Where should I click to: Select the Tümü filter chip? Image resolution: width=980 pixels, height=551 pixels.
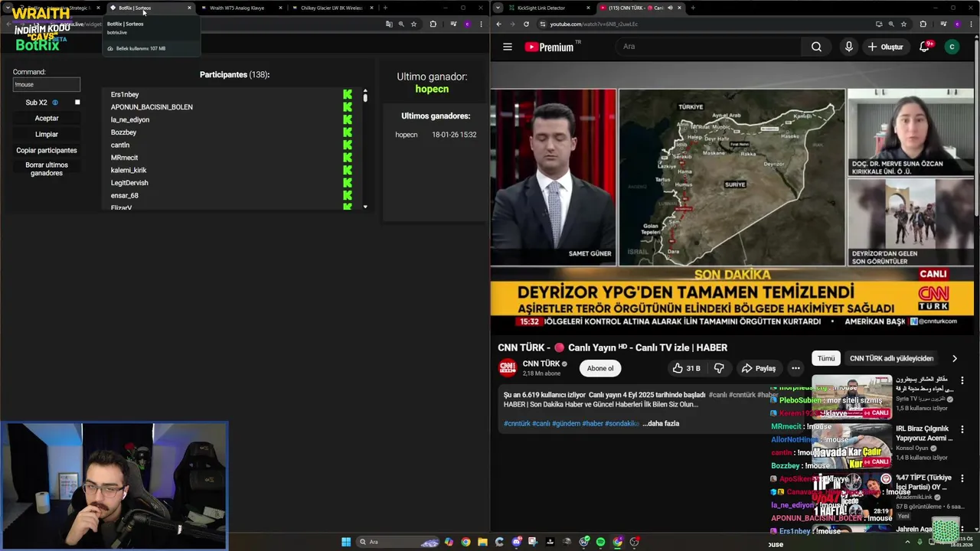tap(826, 358)
